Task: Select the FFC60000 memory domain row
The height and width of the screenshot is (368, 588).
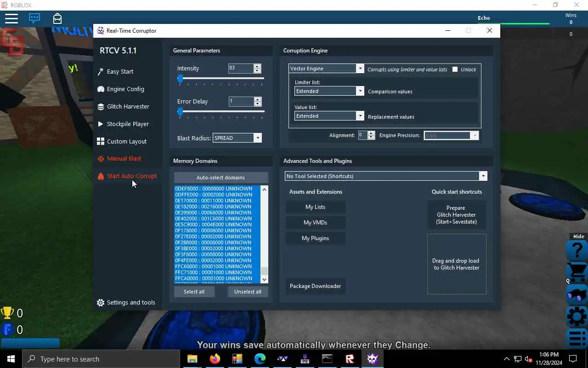Action: (x=217, y=266)
